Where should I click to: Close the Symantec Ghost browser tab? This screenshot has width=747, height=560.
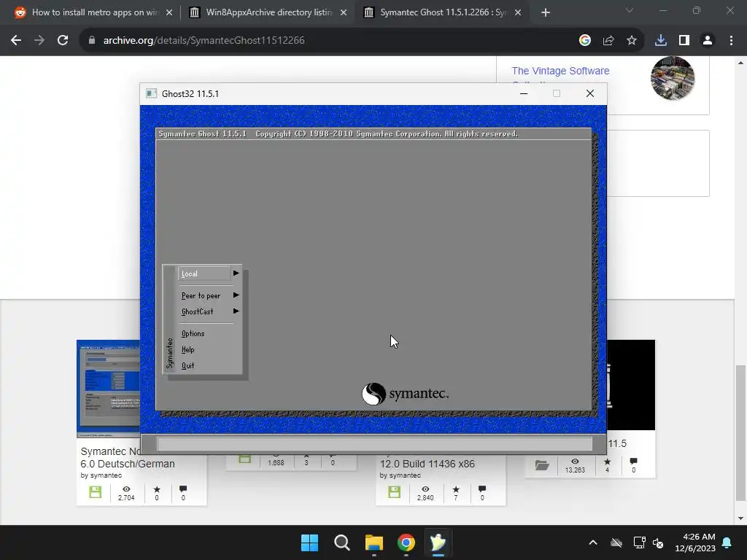tap(518, 12)
